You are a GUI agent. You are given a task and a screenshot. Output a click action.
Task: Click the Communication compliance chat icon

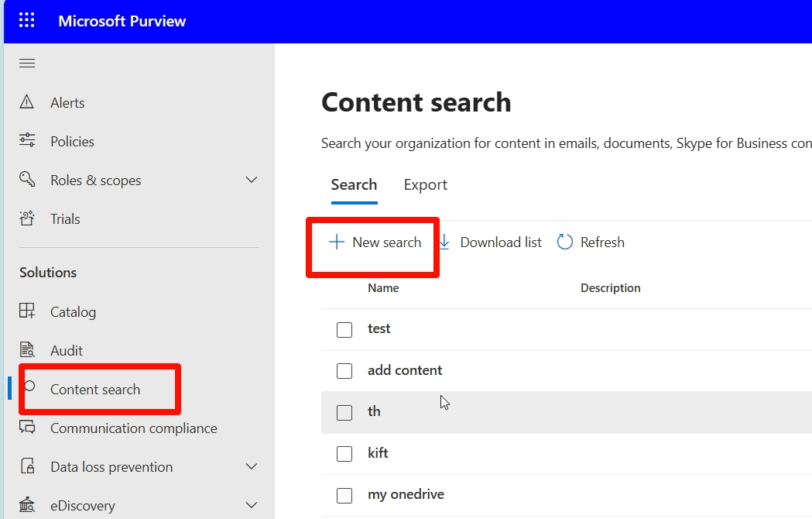pos(27,428)
